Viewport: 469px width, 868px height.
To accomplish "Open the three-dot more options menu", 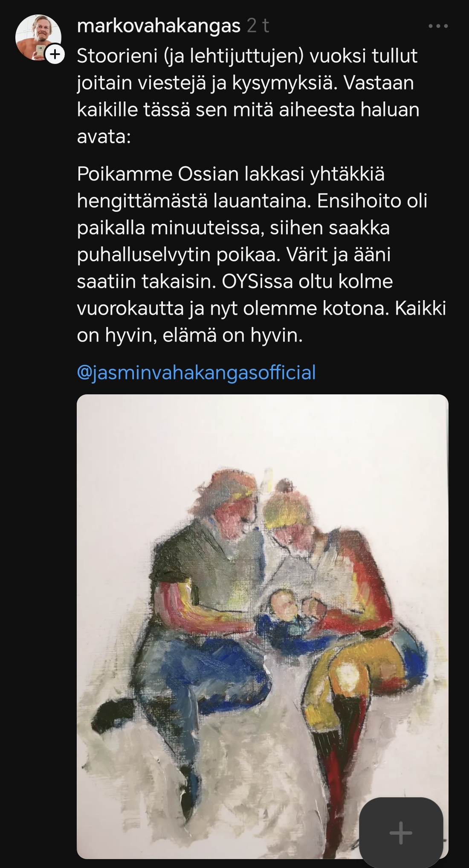I will coord(438,26).
